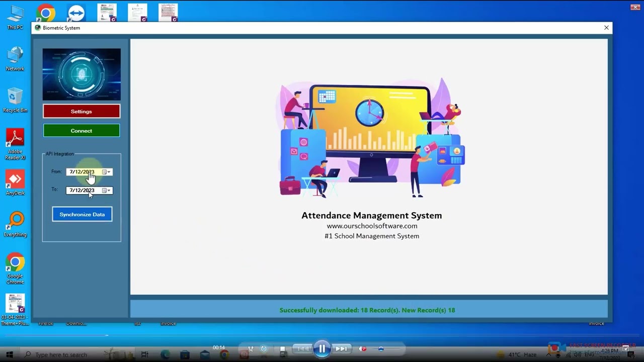Click the www.ourschoolsoftware.com text
This screenshot has height=362, width=644.
(x=372, y=226)
